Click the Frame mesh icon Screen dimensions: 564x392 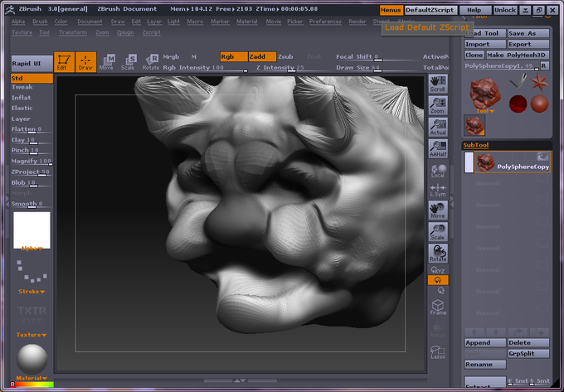[438, 307]
